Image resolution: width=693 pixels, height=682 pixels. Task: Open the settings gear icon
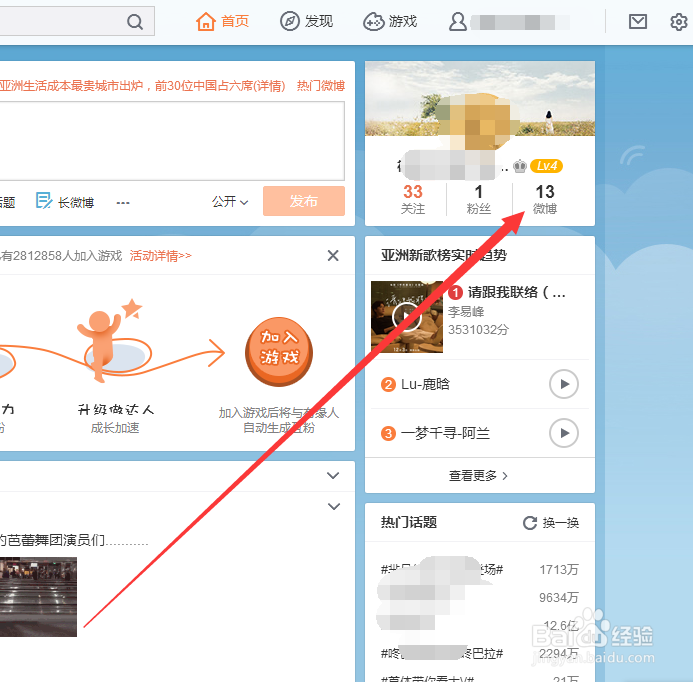tap(679, 21)
